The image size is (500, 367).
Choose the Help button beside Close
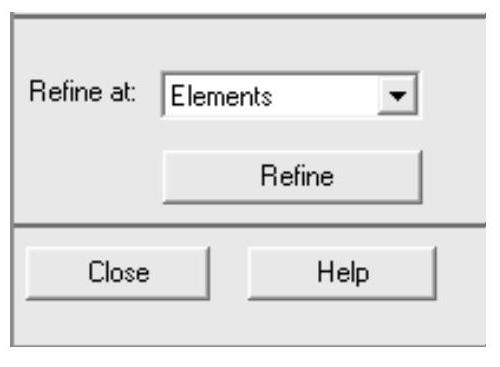(342, 273)
